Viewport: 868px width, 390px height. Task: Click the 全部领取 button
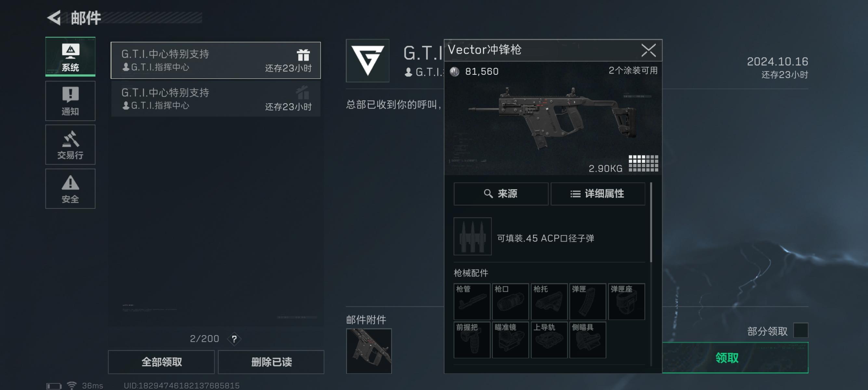(161, 362)
